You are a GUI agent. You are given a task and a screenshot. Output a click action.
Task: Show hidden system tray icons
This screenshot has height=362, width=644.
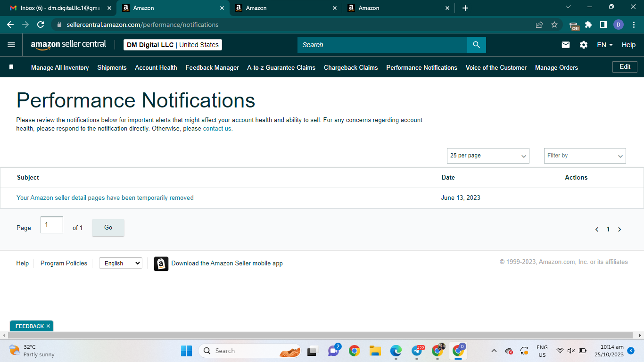pos(494,351)
